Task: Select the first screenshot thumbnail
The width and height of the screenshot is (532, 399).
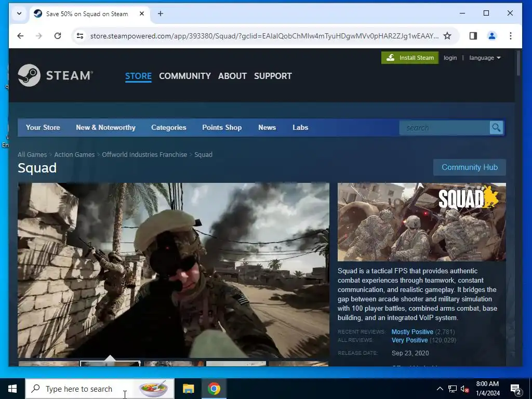Action: [48, 363]
